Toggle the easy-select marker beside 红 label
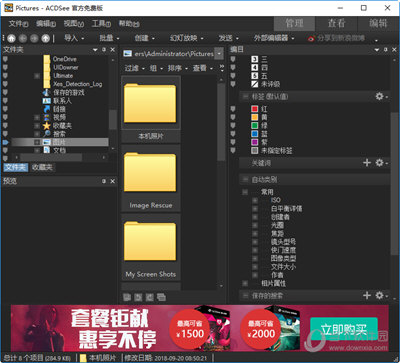This screenshot has width=400, height=363. pyautogui.click(x=233, y=109)
